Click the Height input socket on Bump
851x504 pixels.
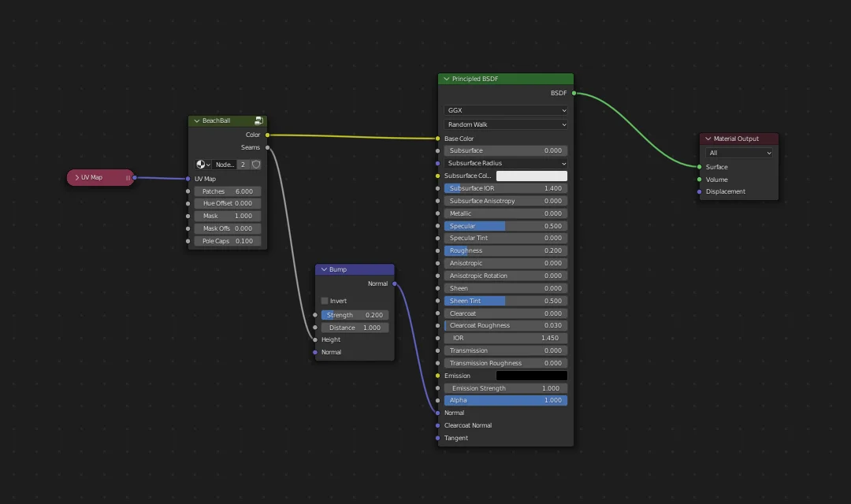click(315, 339)
